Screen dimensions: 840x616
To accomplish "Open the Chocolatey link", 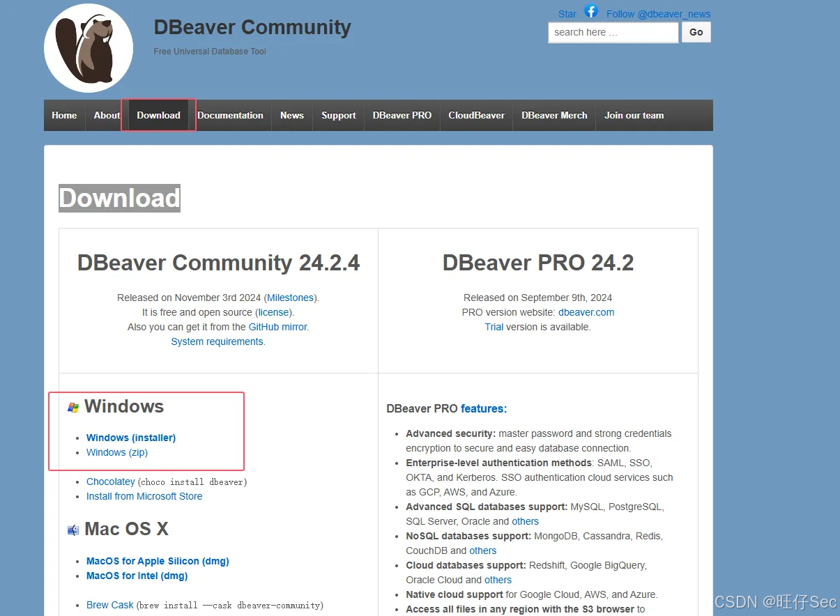I will pos(111,482).
